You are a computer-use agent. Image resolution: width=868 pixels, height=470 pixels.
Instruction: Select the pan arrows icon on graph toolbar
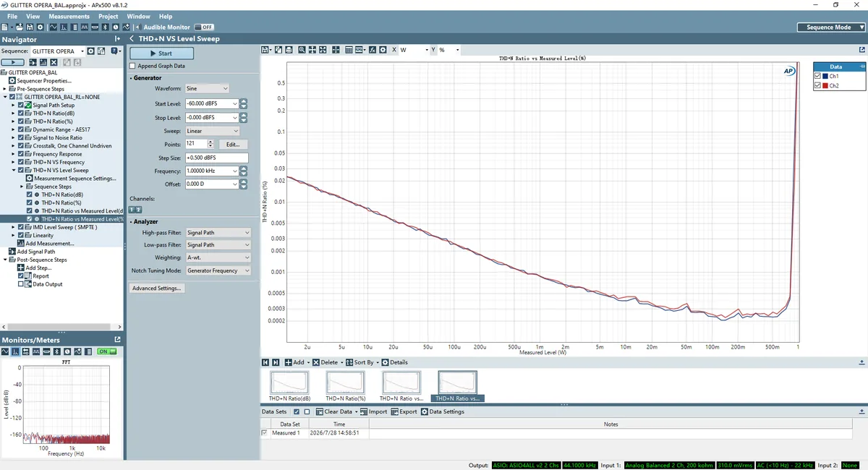tap(312, 50)
